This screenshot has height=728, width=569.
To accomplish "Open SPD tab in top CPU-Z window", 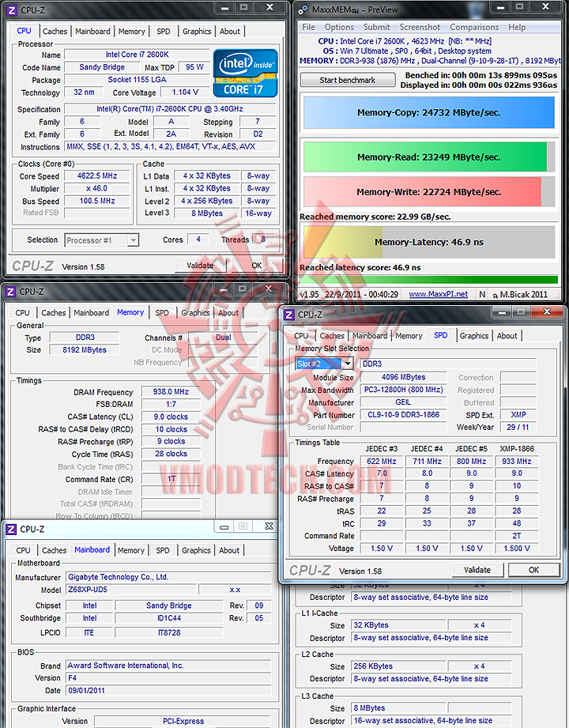I will tap(164, 31).
